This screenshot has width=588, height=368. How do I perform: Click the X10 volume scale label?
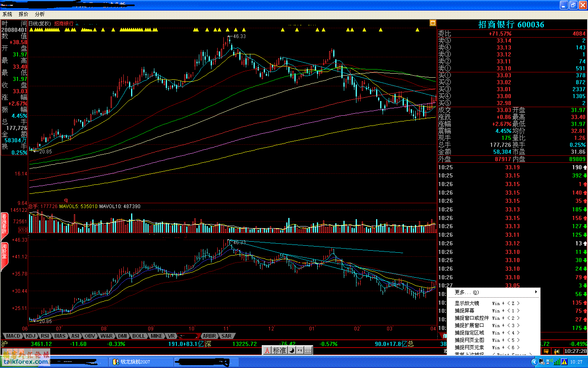tap(23, 230)
